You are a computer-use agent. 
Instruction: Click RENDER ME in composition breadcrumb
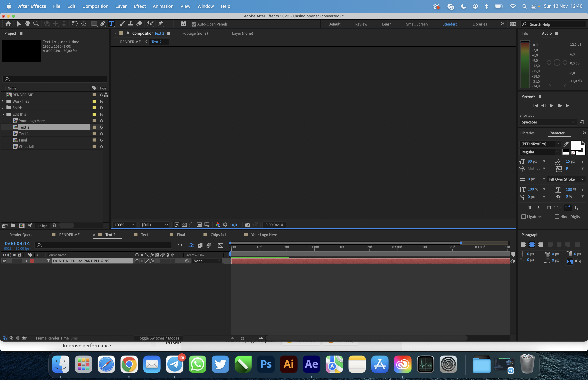click(x=130, y=42)
